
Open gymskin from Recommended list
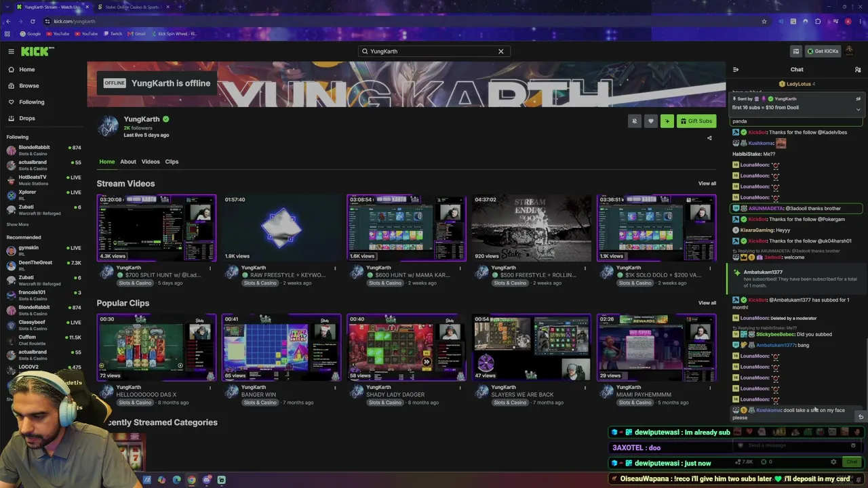(x=43, y=251)
